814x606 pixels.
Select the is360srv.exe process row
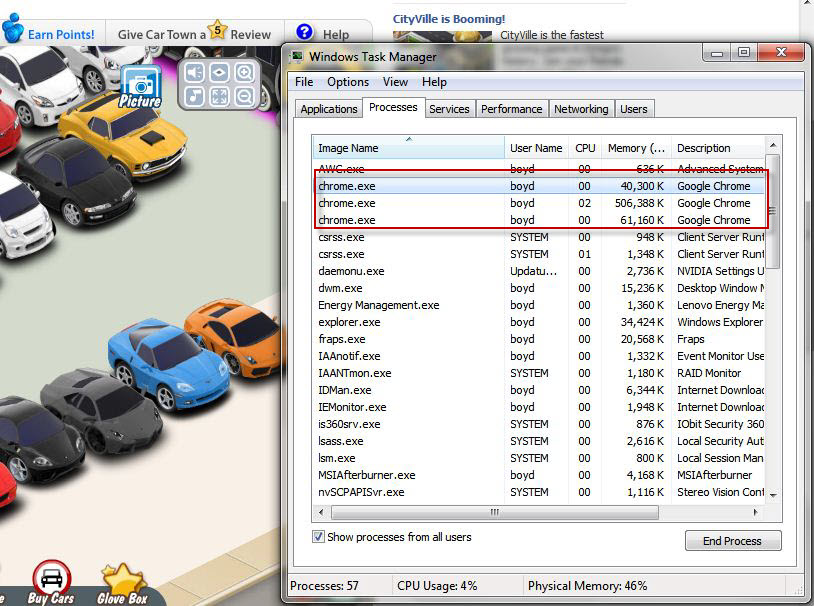(x=539, y=424)
